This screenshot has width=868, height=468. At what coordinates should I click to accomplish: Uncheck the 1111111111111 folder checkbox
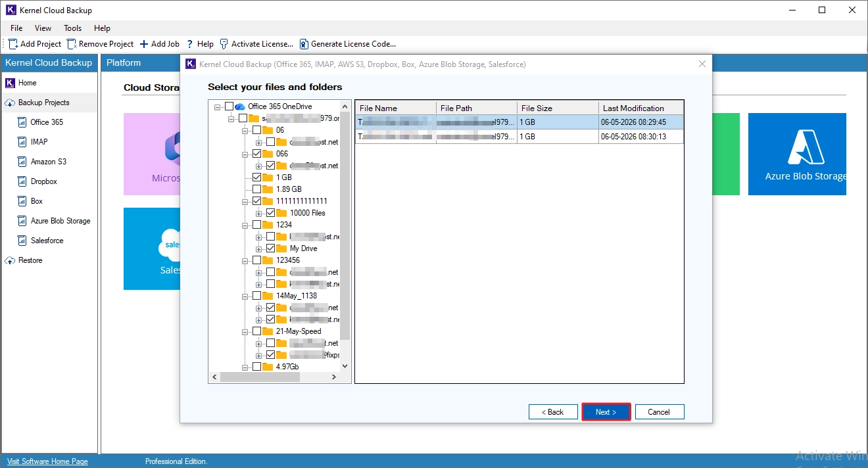[x=256, y=201]
